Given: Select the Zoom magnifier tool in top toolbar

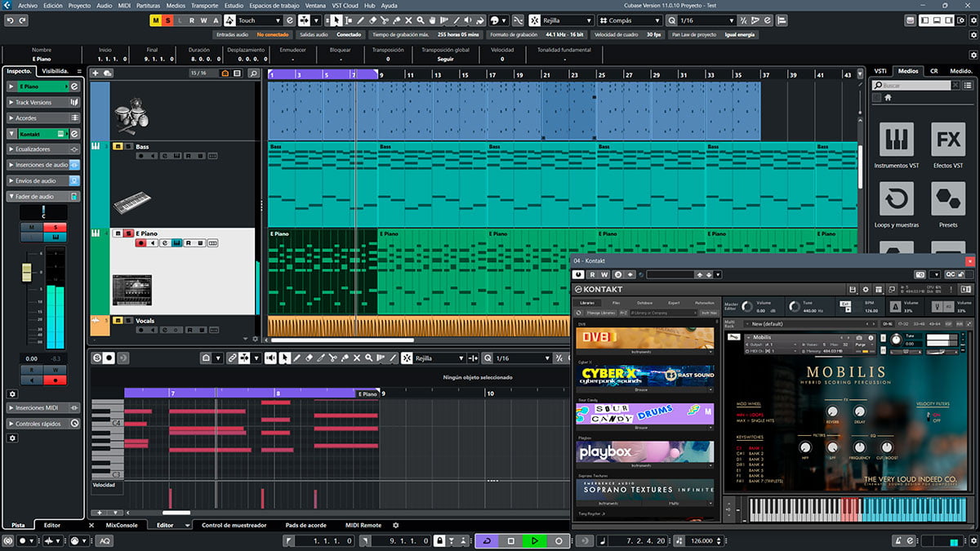Looking at the screenshot, I should pos(421,20).
